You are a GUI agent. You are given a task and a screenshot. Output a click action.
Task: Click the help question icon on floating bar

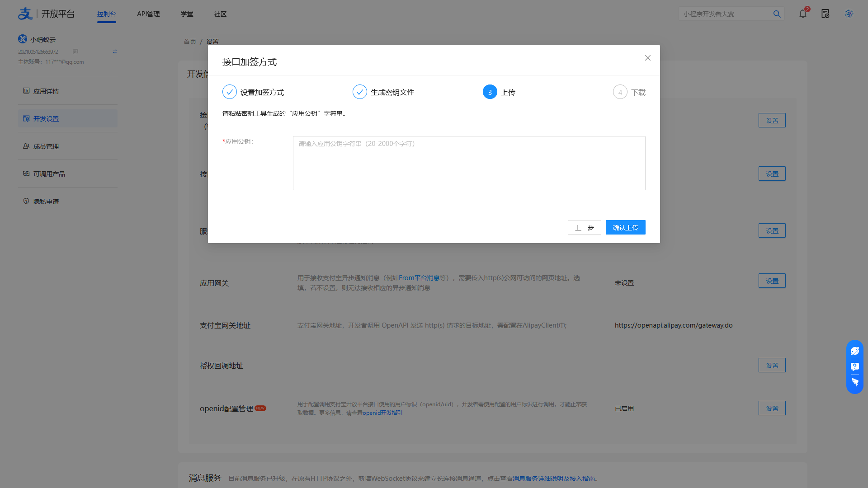click(854, 366)
